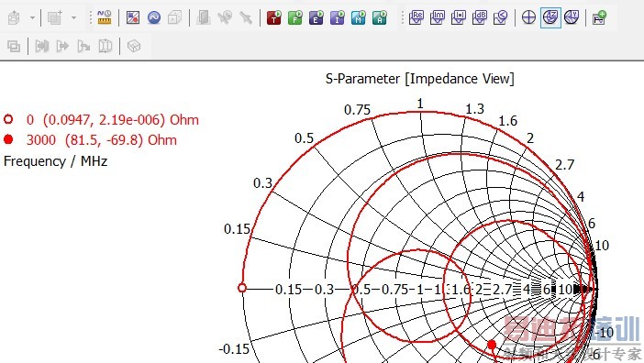Click the grayed-out bend arrow icon
The height and width of the screenshot is (363, 644).
pyautogui.click(x=83, y=46)
